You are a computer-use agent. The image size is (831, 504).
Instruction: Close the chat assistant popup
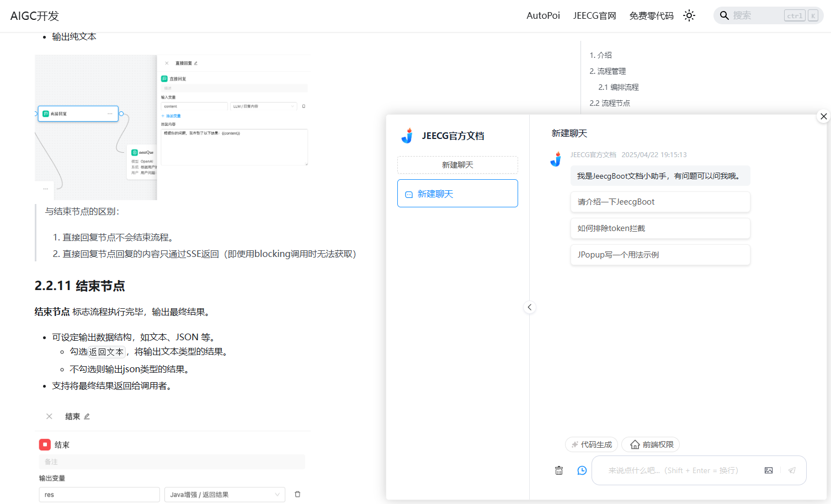(x=823, y=116)
